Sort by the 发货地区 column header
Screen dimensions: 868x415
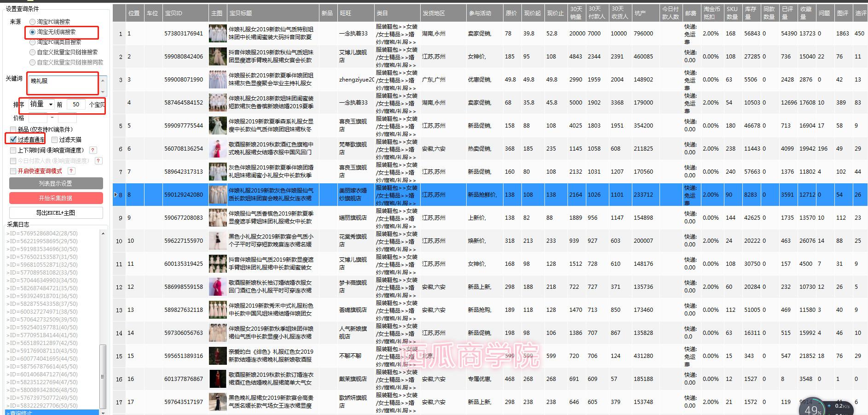[443, 13]
